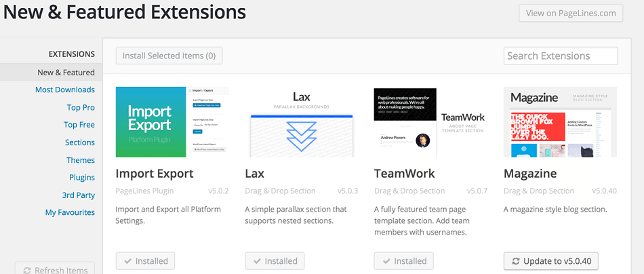The height and width of the screenshot is (274, 644).
Task: Browse the Themes category
Action: click(81, 160)
